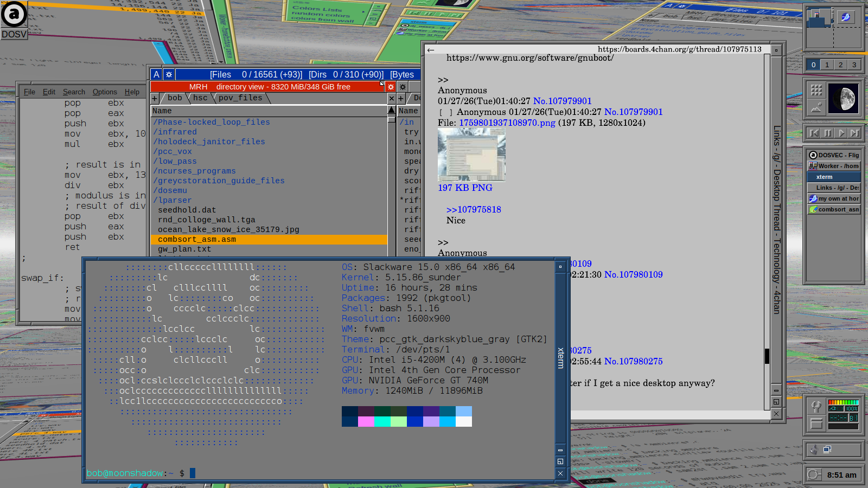Switch to virtual desktop 1 in the pager
The height and width of the screenshot is (488, 868).
click(x=827, y=65)
